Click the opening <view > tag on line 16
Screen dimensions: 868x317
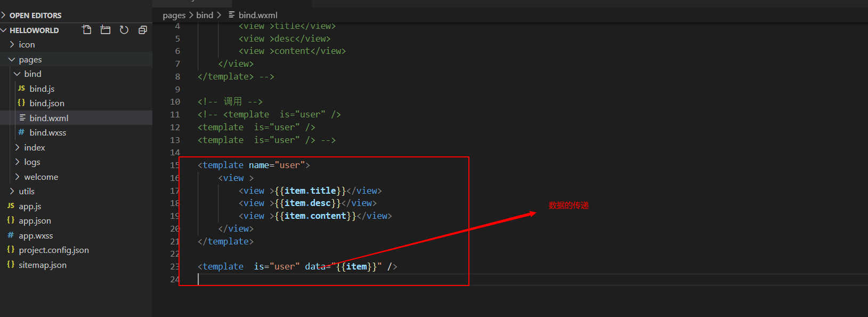[236, 178]
